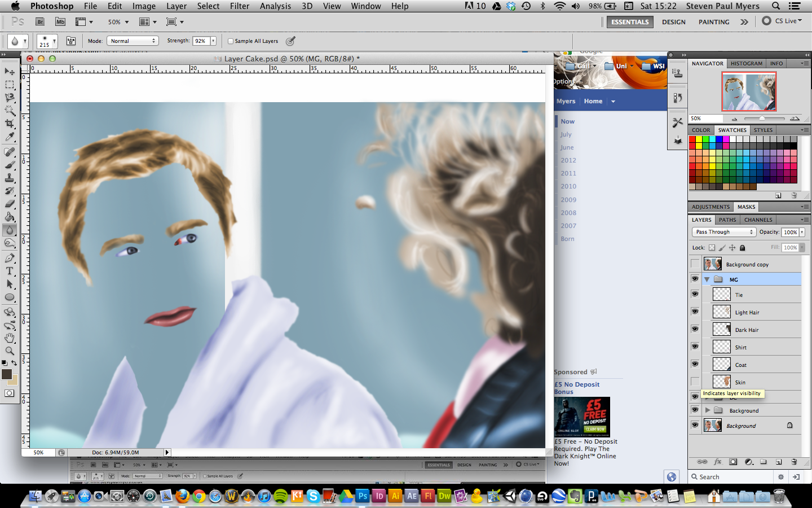Viewport: 812px width, 508px height.
Task: Swap foreground and background colors
Action: tap(14, 363)
